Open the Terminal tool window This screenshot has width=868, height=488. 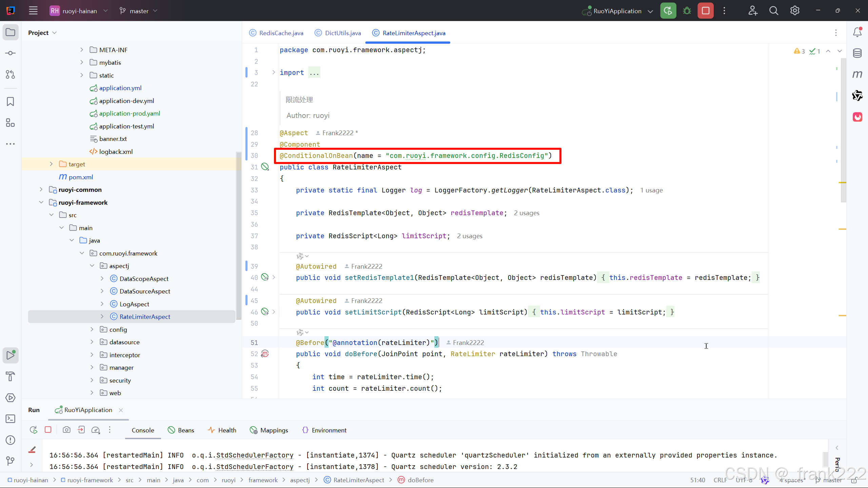(11, 419)
